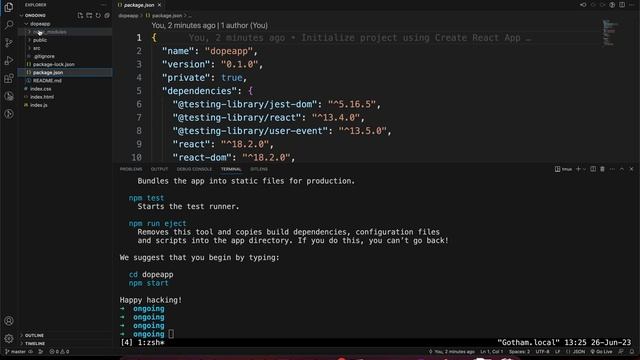Open terminal panel more actions ellipsis
The width and height of the screenshot is (640, 360).
pos(612,169)
